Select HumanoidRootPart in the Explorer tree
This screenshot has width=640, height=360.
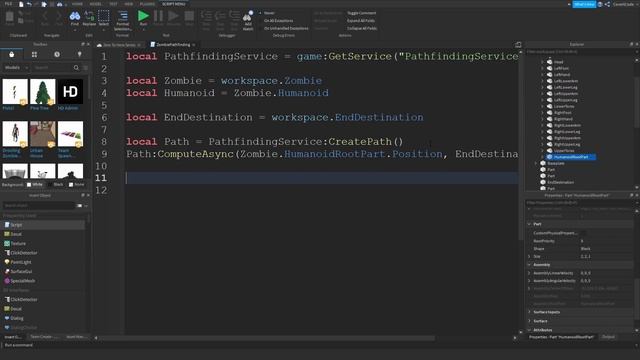tap(571, 157)
